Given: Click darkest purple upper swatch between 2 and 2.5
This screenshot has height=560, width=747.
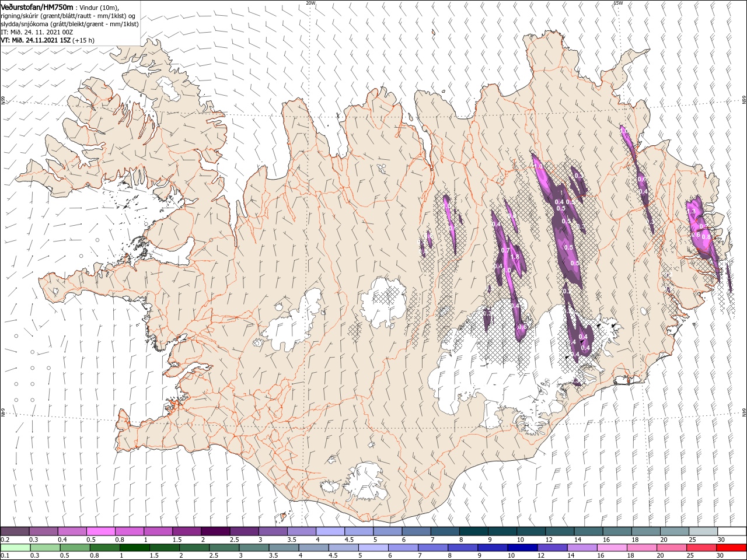Looking at the screenshot, I should (x=215, y=531).
